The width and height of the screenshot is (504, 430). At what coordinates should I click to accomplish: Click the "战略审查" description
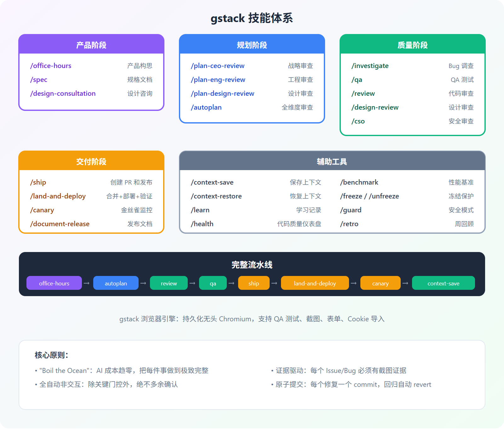click(x=301, y=66)
